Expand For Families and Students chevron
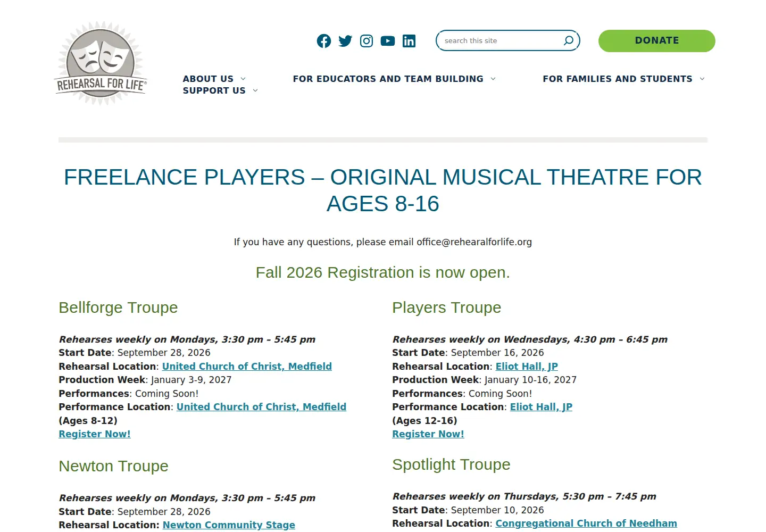 (x=702, y=79)
